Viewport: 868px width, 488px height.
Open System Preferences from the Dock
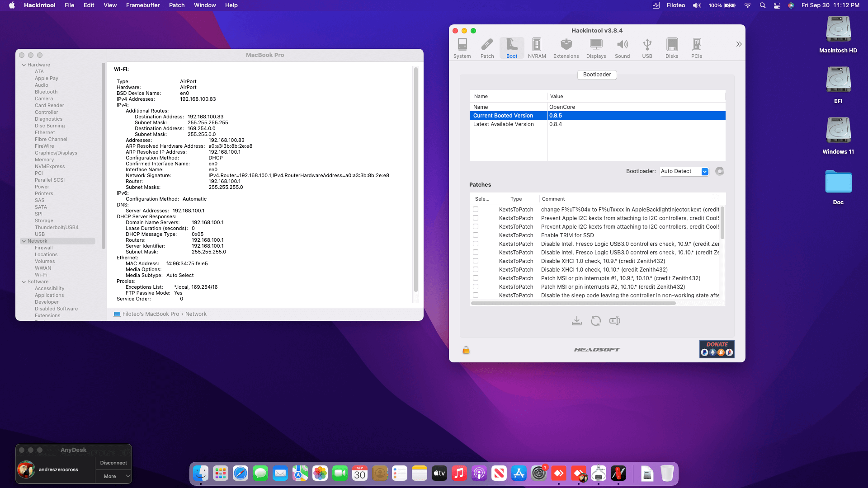click(x=539, y=474)
